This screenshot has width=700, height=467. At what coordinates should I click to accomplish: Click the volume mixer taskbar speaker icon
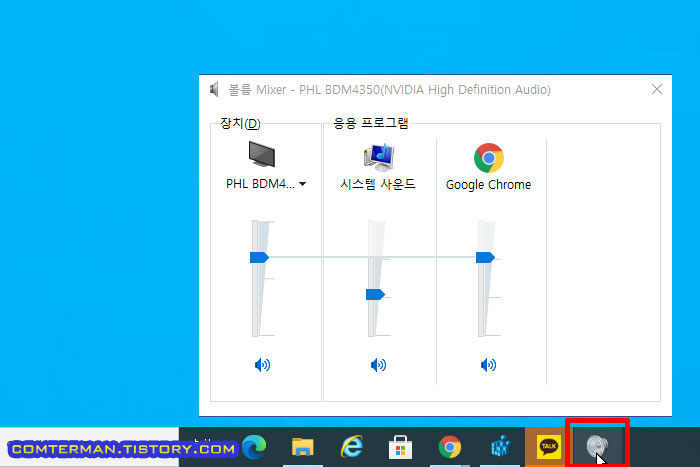click(597, 446)
